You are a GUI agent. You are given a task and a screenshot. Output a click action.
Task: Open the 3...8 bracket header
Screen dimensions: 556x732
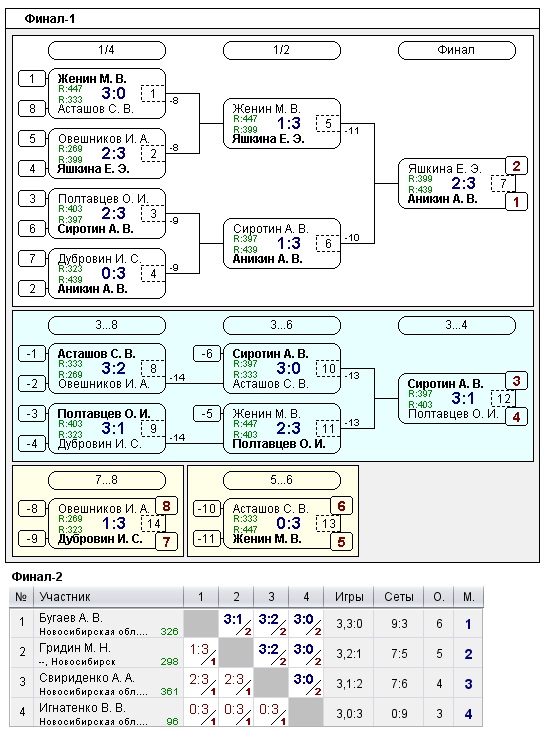[x=106, y=325]
